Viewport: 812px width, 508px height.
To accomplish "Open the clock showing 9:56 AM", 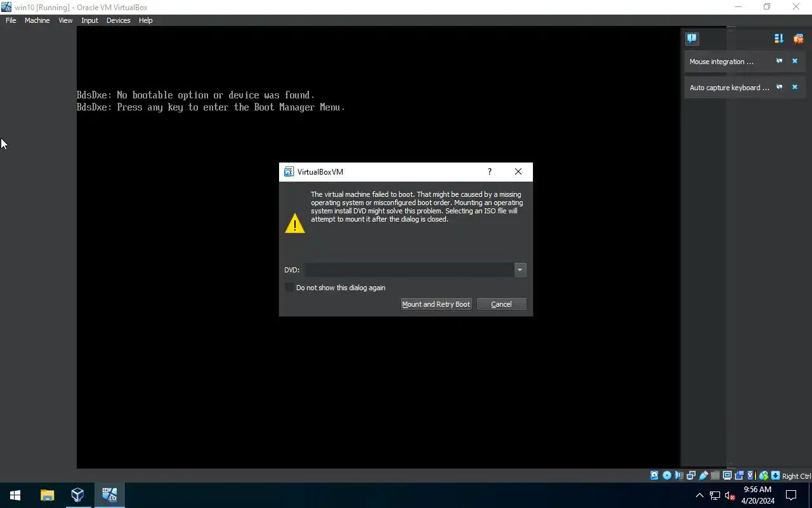I will (x=757, y=495).
